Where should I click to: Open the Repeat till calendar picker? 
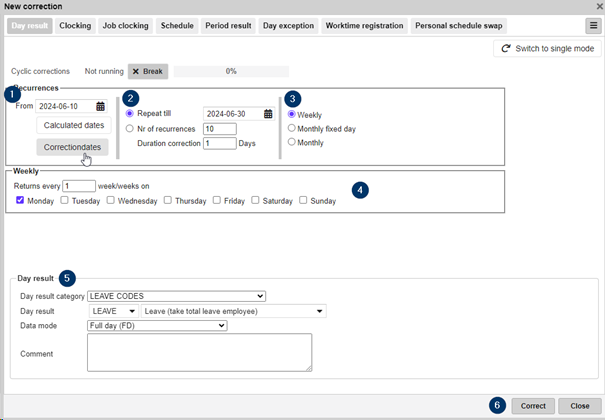[x=268, y=114]
